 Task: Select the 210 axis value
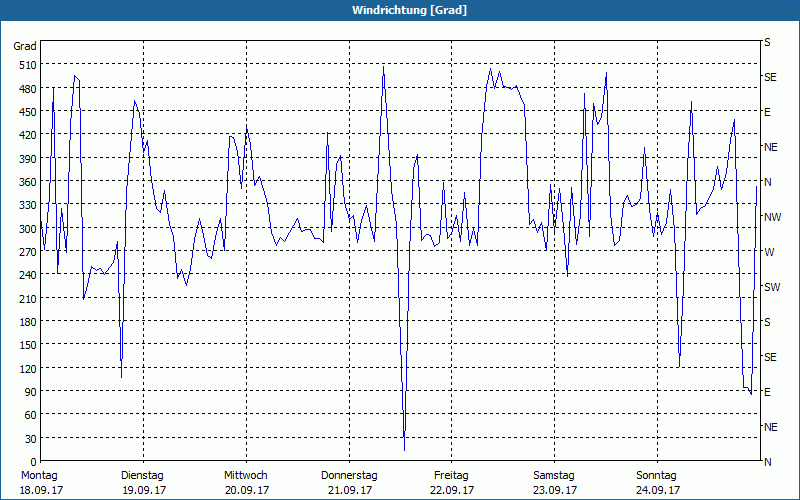coord(28,298)
